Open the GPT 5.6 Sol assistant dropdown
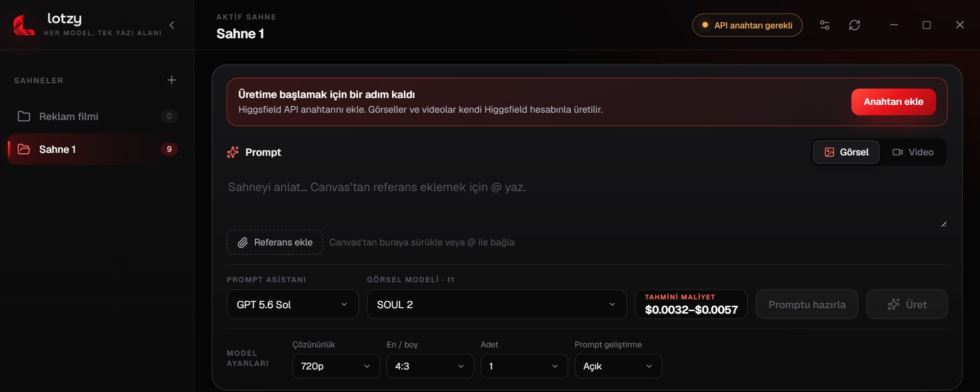 (x=293, y=304)
